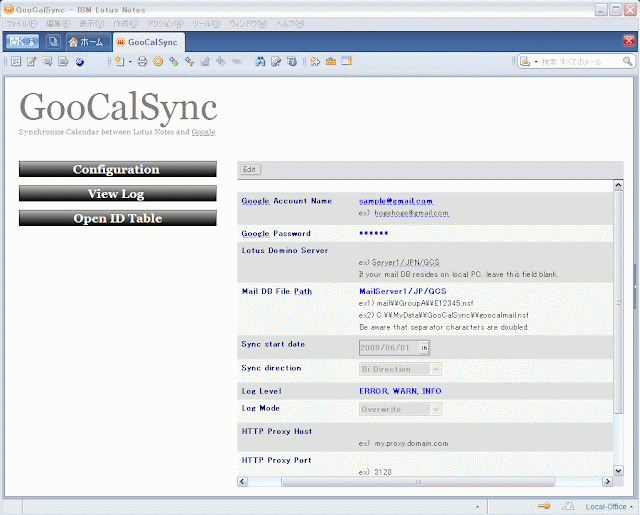This screenshot has height=515, width=640.
Task: Click the green arrows toolbar icon
Action: (x=174, y=62)
